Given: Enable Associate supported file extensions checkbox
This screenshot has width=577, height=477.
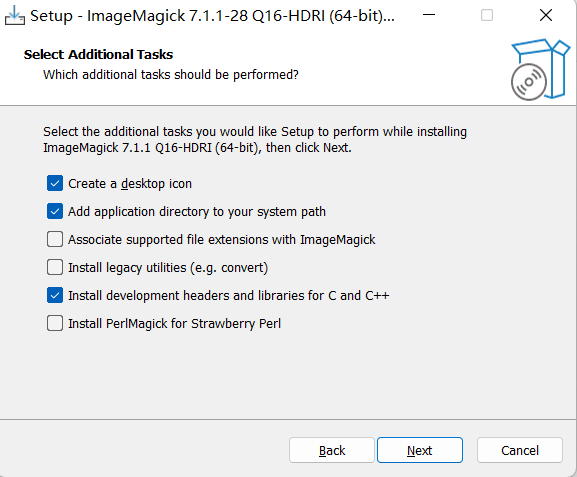Looking at the screenshot, I should (55, 239).
